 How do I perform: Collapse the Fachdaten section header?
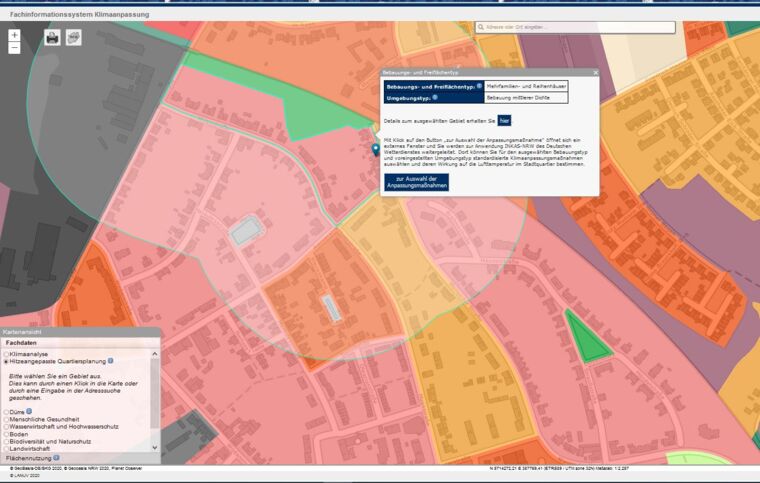[22, 342]
